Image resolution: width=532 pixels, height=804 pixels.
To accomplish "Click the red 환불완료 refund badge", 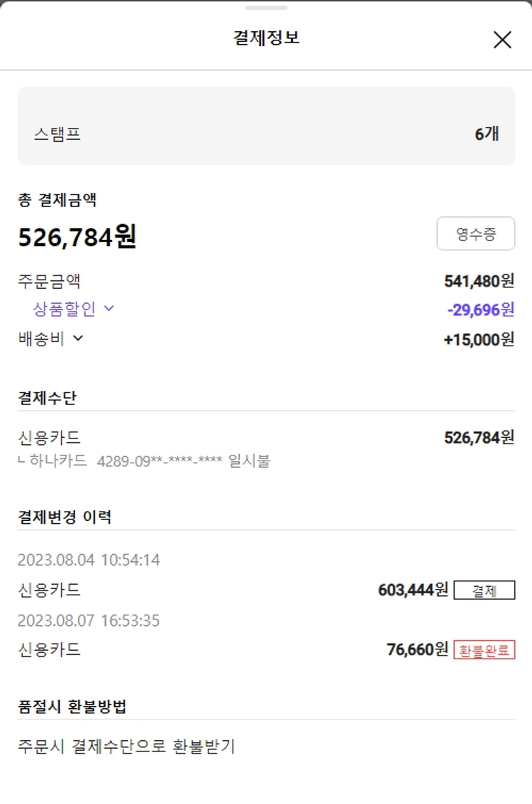I will click(484, 650).
